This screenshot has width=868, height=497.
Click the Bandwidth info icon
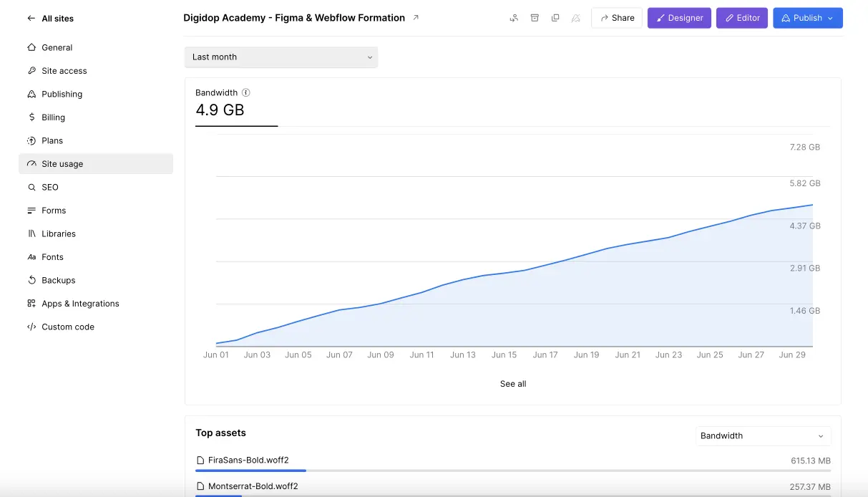click(245, 92)
